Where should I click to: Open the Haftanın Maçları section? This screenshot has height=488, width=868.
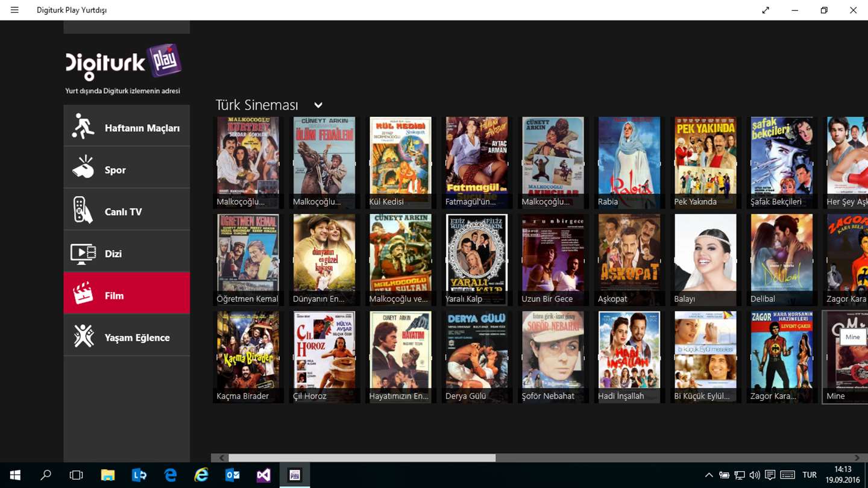(127, 125)
